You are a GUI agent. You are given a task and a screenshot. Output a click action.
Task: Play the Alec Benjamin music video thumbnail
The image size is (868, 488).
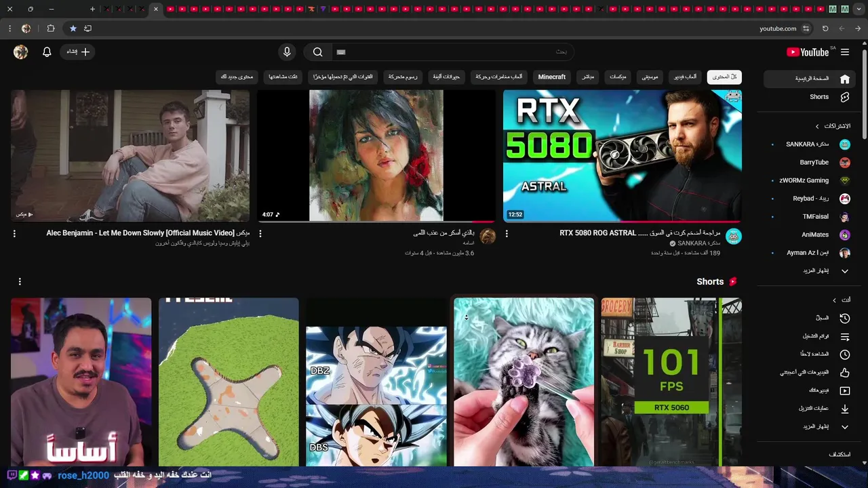pos(130,156)
